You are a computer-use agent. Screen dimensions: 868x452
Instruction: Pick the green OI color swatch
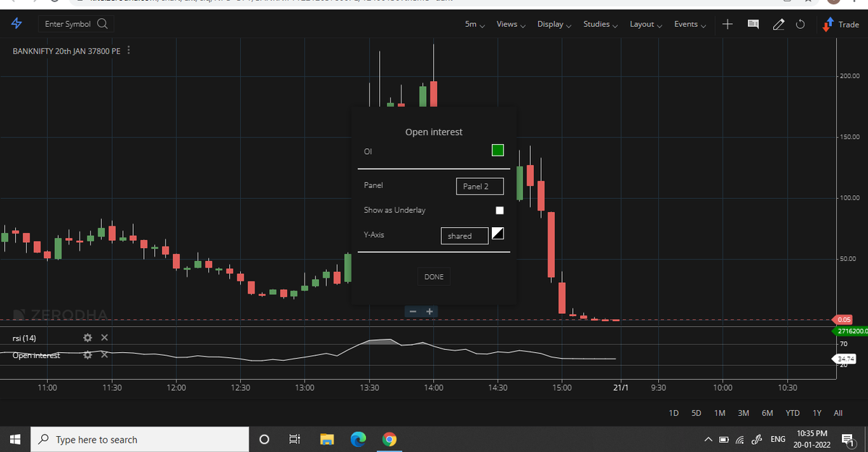click(498, 150)
